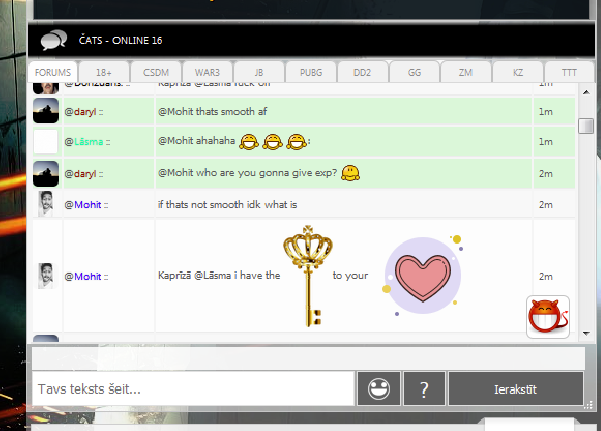The image size is (601, 431).
Task: Click the question mark help button
Action: (424, 388)
